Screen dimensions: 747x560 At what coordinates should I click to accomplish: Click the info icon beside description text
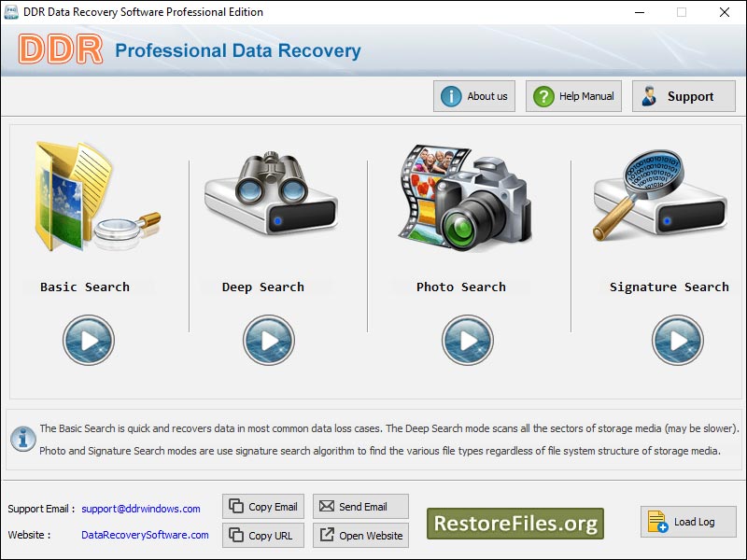coord(22,440)
